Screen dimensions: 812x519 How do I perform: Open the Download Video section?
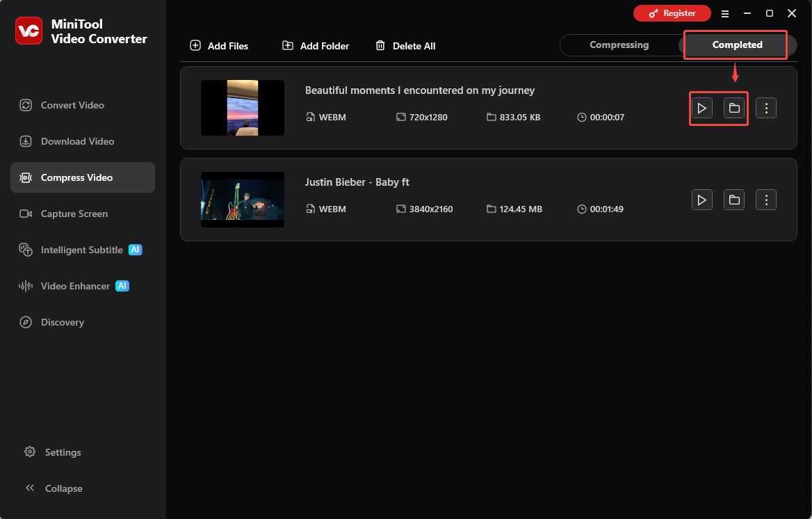pos(82,141)
